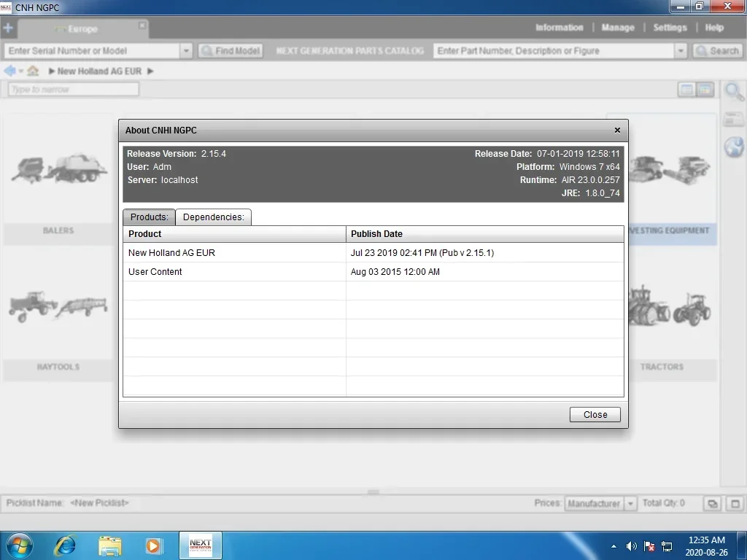Click the Publish Date column header
This screenshot has height=560, width=747.
point(485,234)
